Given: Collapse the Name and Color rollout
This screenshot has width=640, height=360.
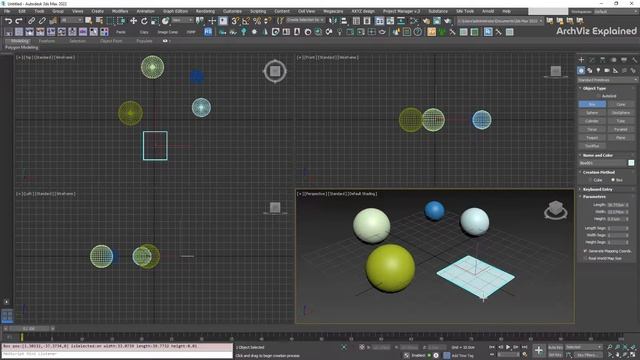Looking at the screenshot, I should click(x=598, y=156).
